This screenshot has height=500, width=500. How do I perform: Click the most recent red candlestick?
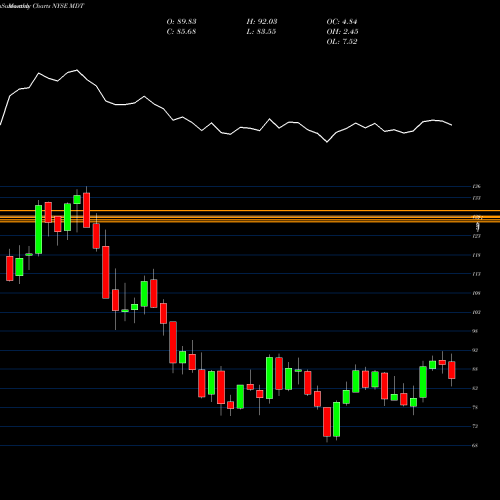[452, 370]
